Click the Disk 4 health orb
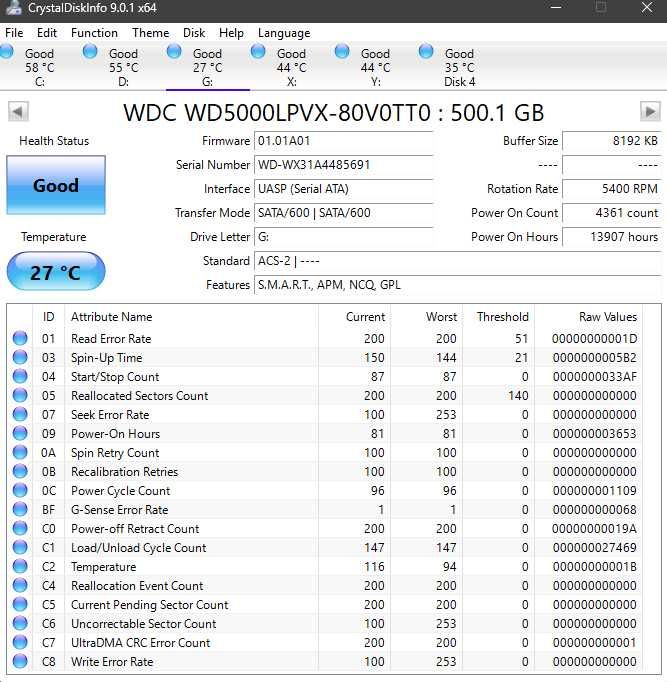667x682 pixels. 426,51
